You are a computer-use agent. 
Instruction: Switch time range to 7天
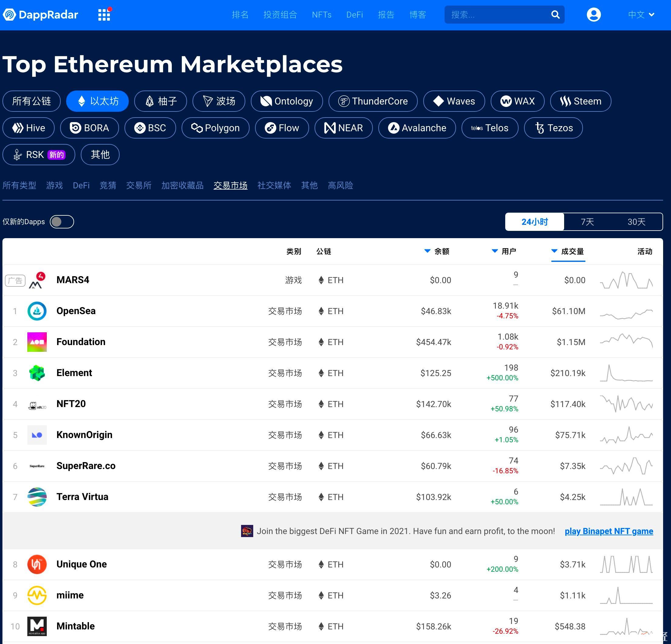587,222
